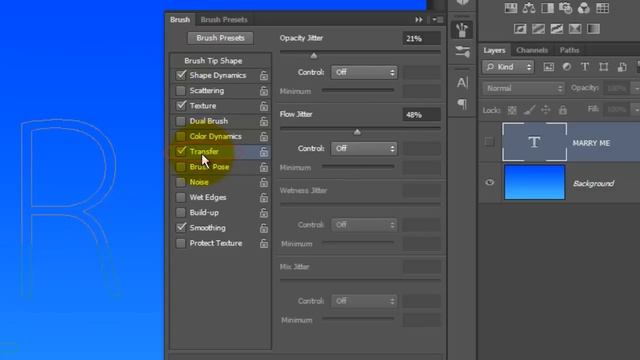640x360 pixels.
Task: Toggle the lock beside Smoothing
Action: 264,228
